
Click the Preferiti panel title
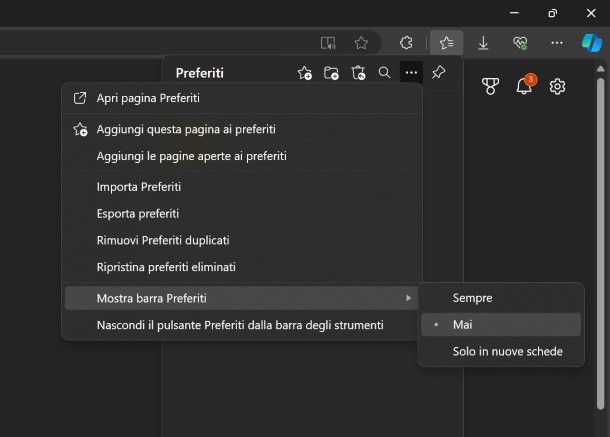click(x=200, y=73)
